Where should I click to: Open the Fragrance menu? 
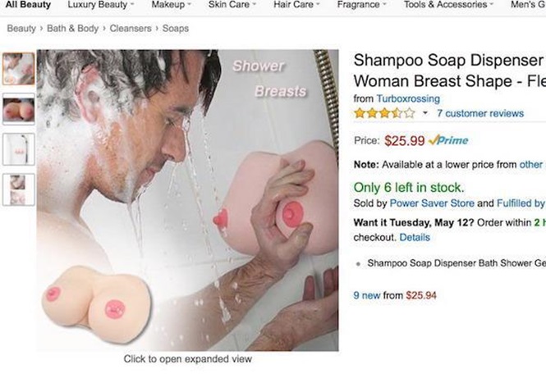[362, 5]
